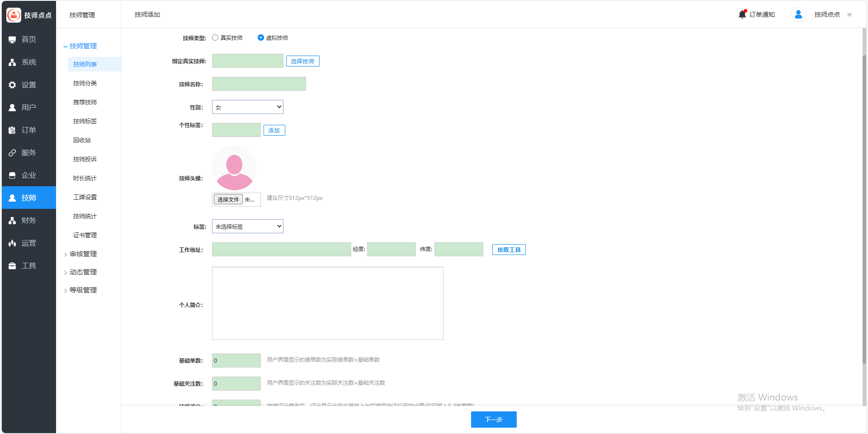Click the 下一步 next step button

(x=493, y=420)
